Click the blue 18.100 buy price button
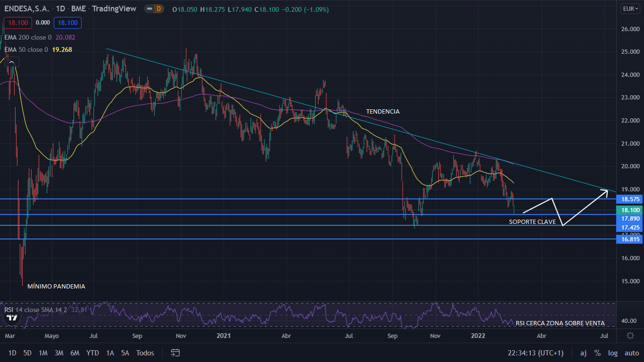644x362 pixels. coord(67,23)
